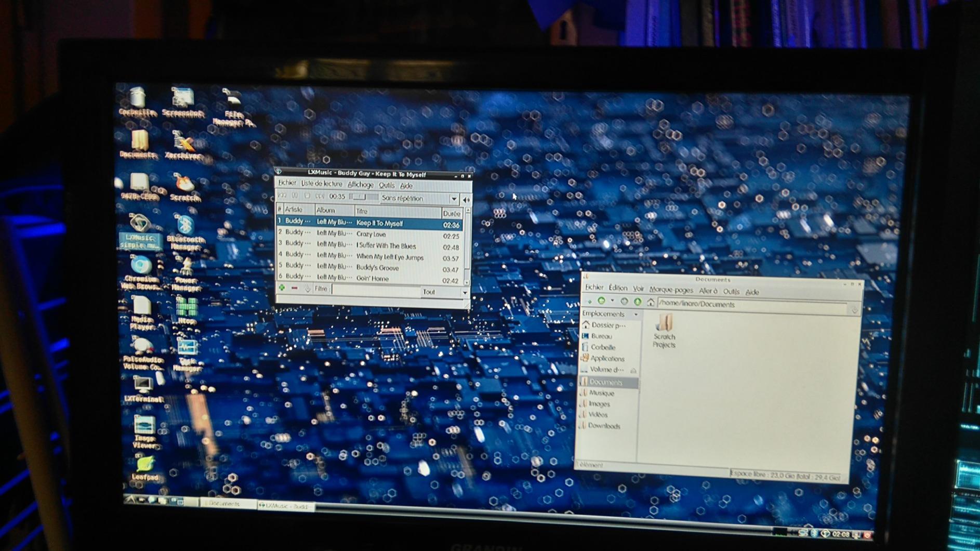The width and height of the screenshot is (980, 551).
Task: Skip to the next track in LXMusic
Action: (x=320, y=196)
